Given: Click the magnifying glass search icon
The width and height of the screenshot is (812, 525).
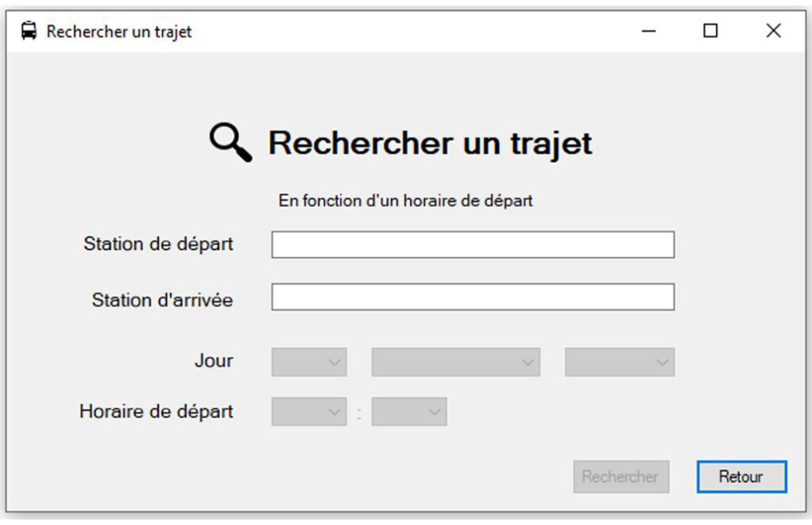Looking at the screenshot, I should click(231, 143).
